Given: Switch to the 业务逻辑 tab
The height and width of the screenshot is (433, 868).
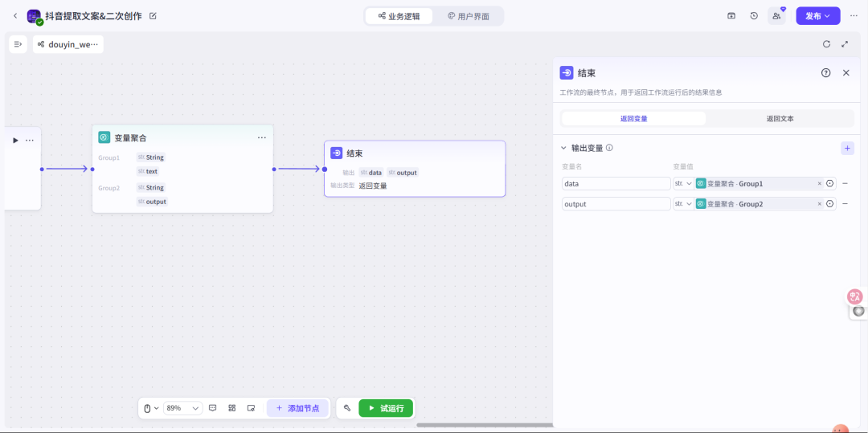Looking at the screenshot, I should click(399, 16).
